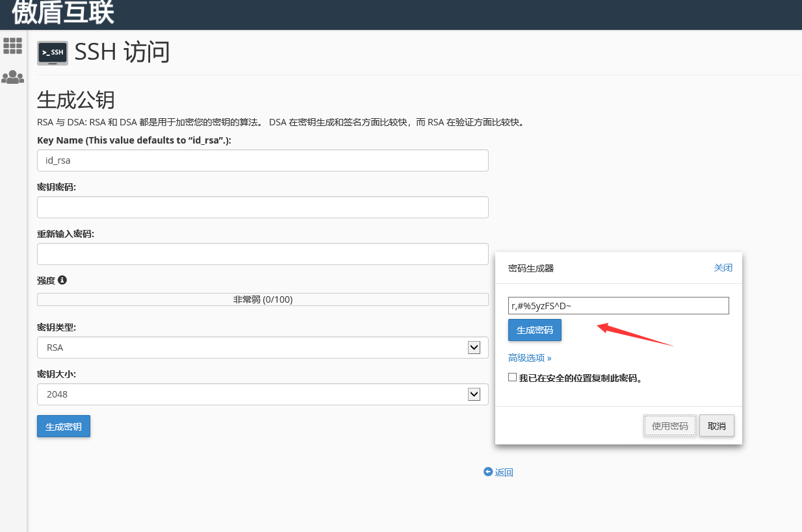Click the Key Name field containing id_rsa
The image size is (802, 532).
(x=263, y=160)
